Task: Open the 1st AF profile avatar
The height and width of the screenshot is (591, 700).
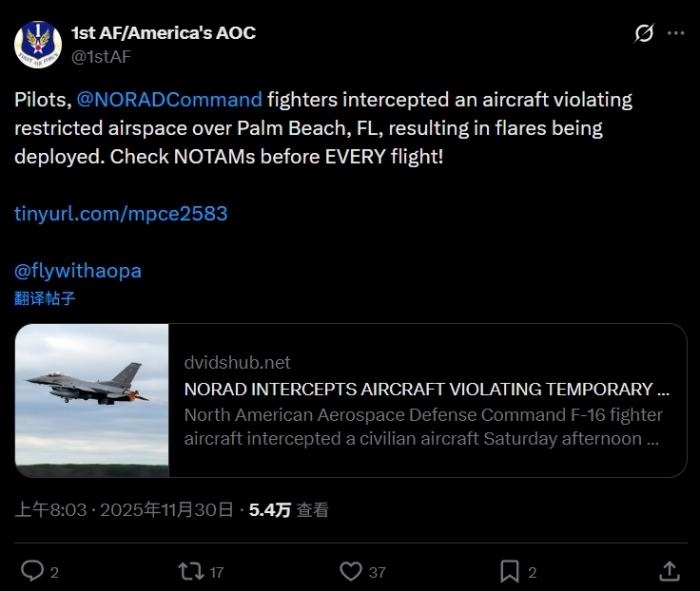Action: tap(38, 45)
